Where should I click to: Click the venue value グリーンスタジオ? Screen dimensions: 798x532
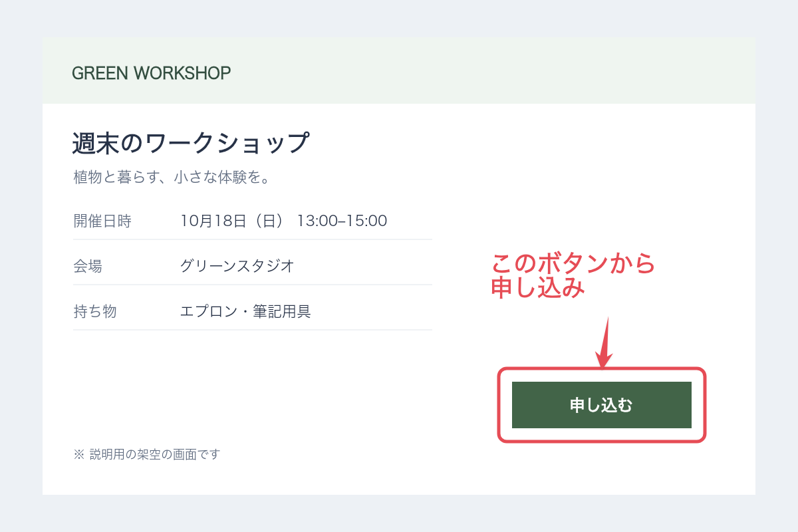237,266
